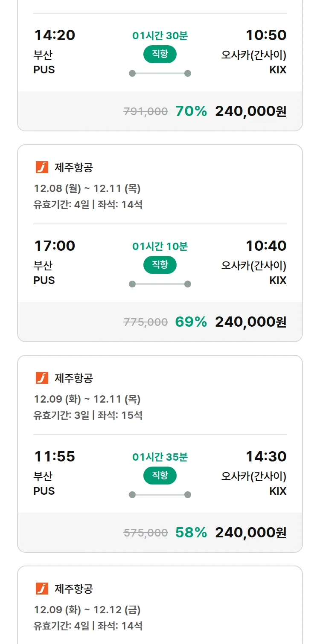Tap the 유효기간 3일, 좌석 15석 info line
The image size is (320, 644).
88,415
